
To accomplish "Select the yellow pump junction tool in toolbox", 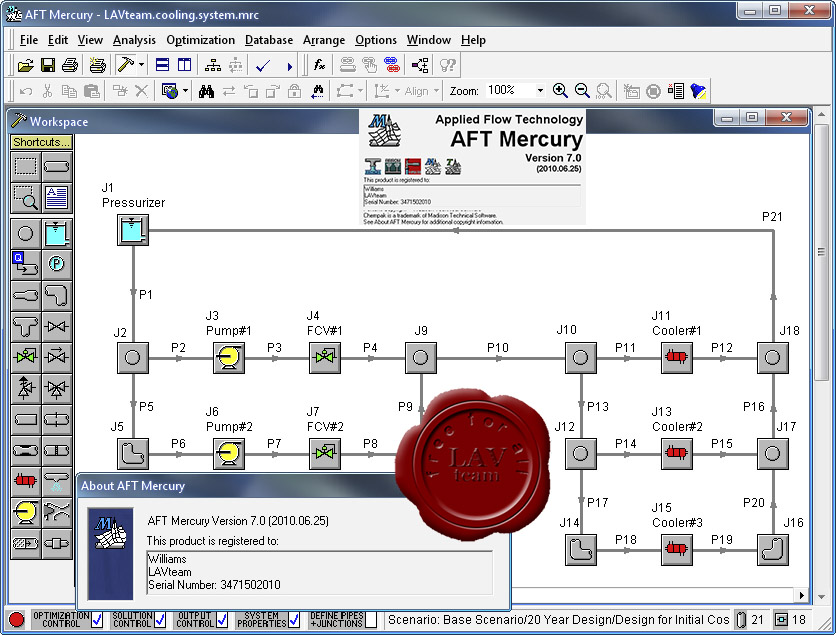I will 26,512.
